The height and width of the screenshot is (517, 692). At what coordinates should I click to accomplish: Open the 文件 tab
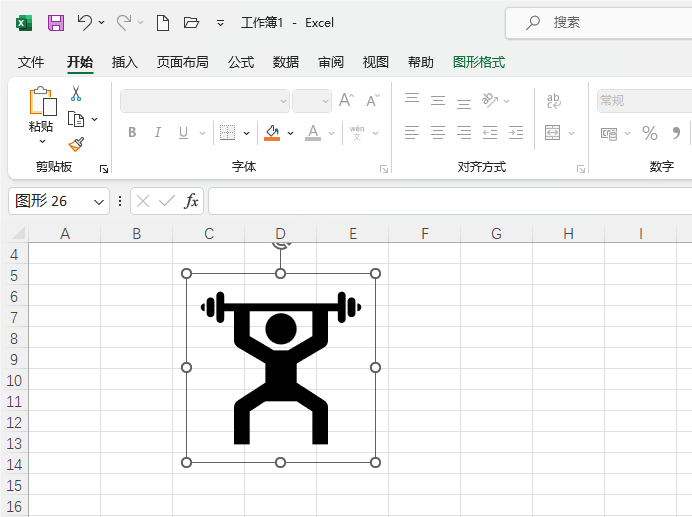31,62
